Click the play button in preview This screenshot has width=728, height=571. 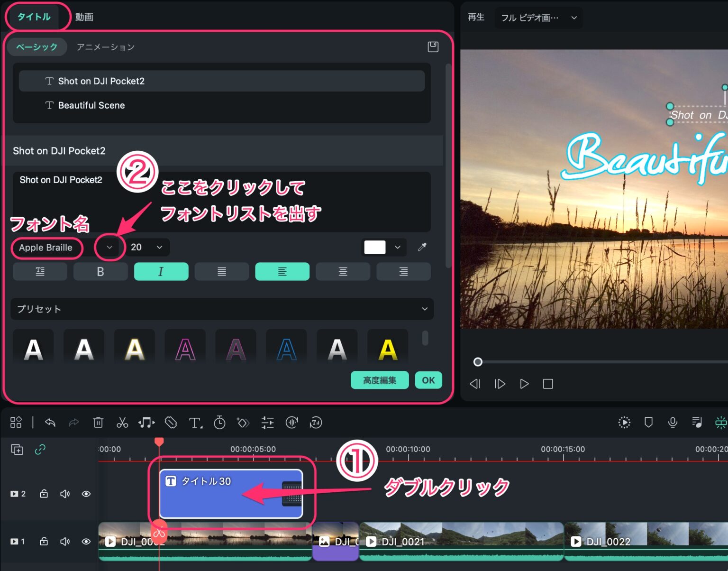click(524, 384)
